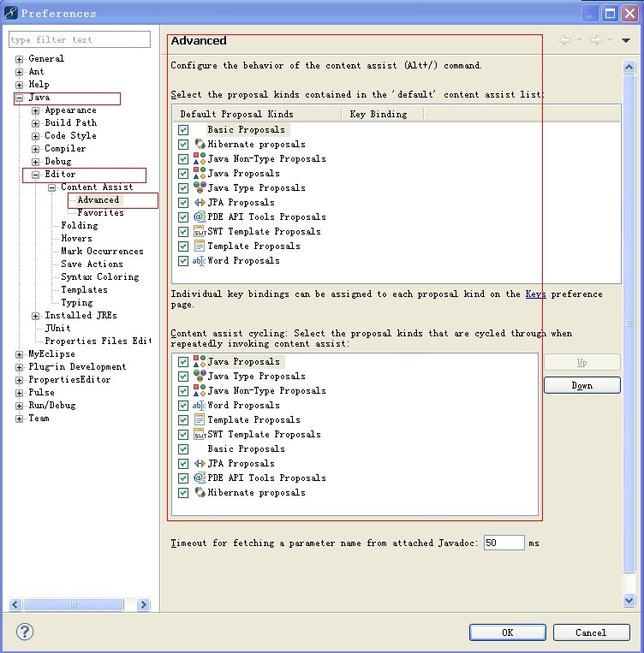Click the Hibernate proposals icon in default list

(x=200, y=144)
